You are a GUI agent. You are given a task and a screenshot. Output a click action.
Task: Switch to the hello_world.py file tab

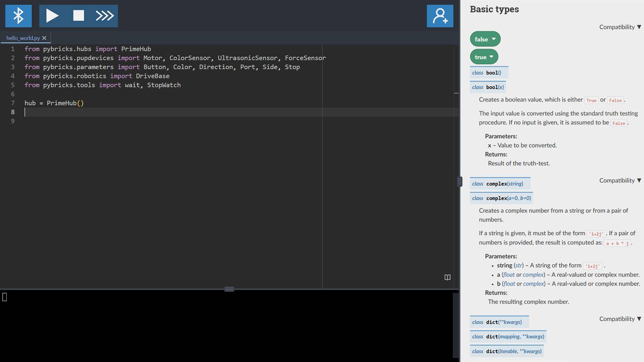[23, 38]
